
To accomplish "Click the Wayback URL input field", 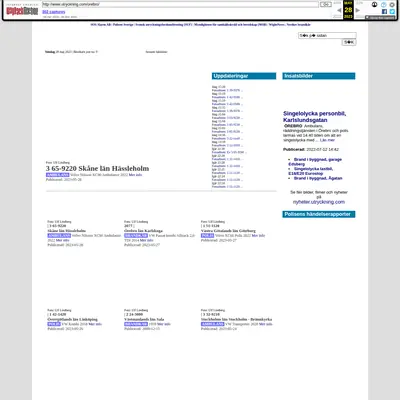I will tap(180, 4).
